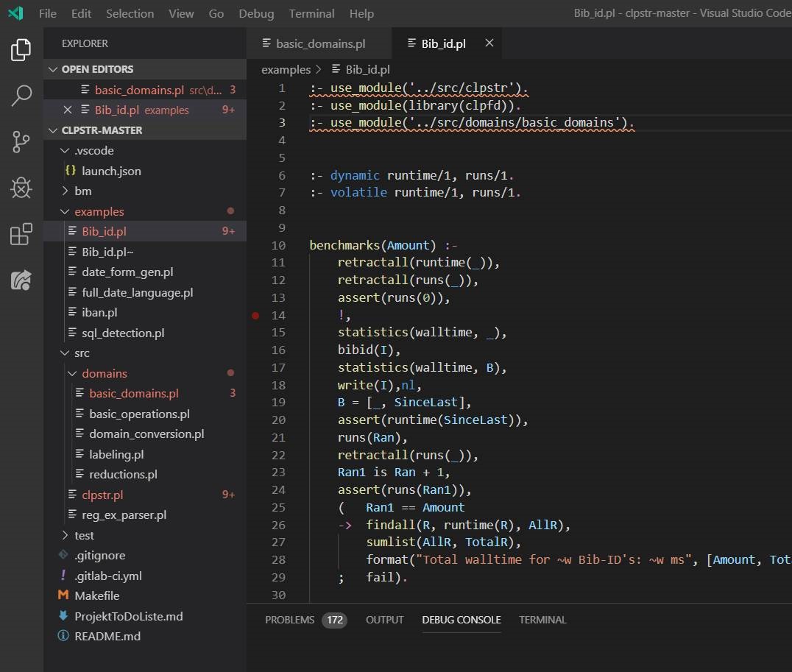Open the Run and Debug view

pyautogui.click(x=20, y=188)
